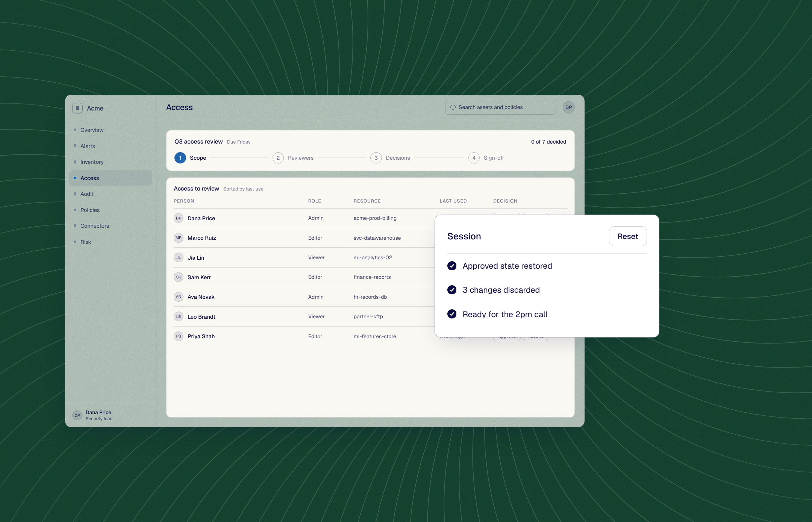This screenshot has height=522, width=812.
Task: Click the Jia Lin avatar JL
Action: point(179,258)
